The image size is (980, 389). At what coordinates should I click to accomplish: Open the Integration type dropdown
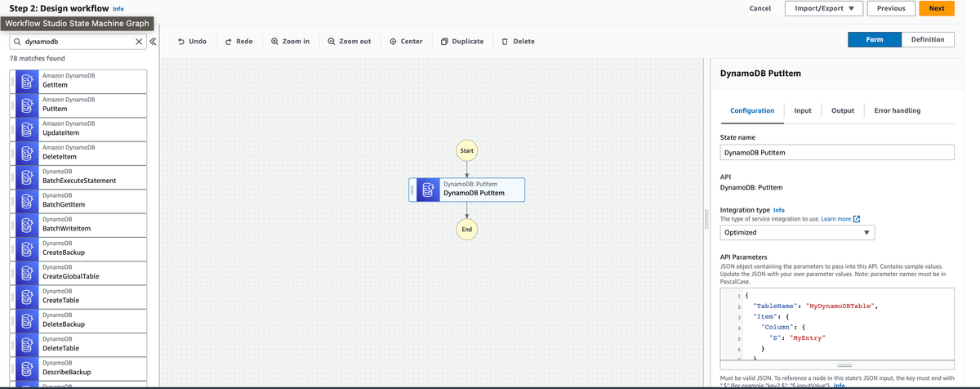click(797, 233)
